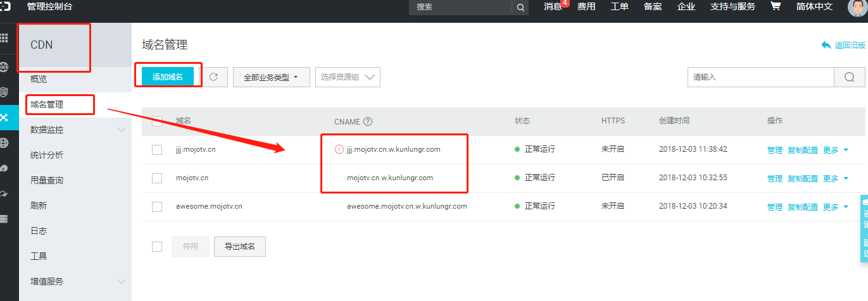Click the 导出域名 button
The width and height of the screenshot is (868, 301).
tap(240, 247)
